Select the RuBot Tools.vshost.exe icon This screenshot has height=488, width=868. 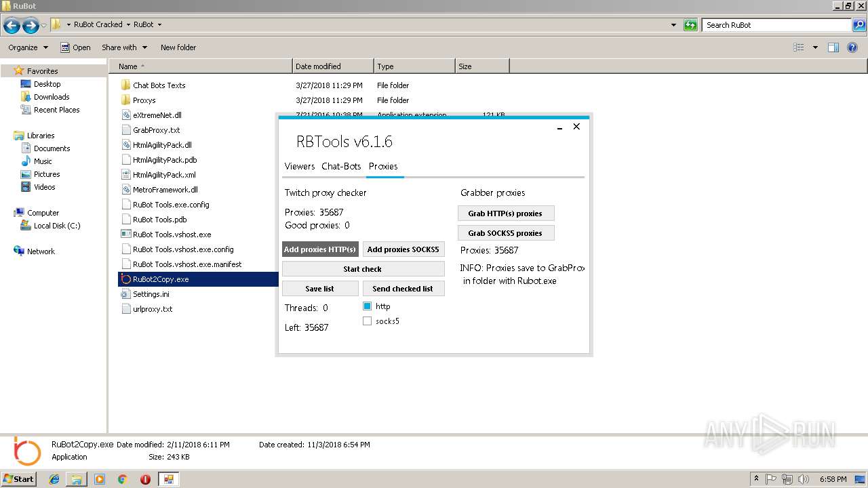click(x=125, y=235)
